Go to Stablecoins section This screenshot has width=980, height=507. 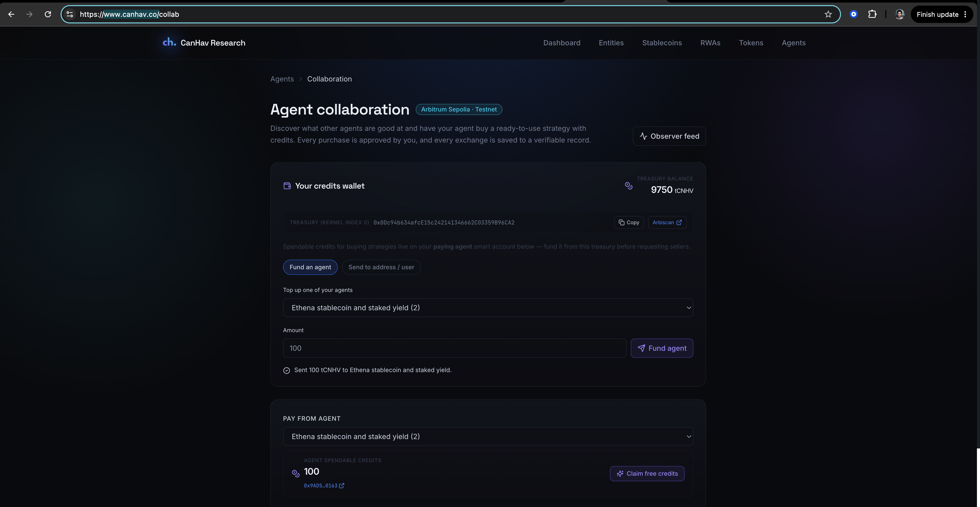(x=662, y=43)
